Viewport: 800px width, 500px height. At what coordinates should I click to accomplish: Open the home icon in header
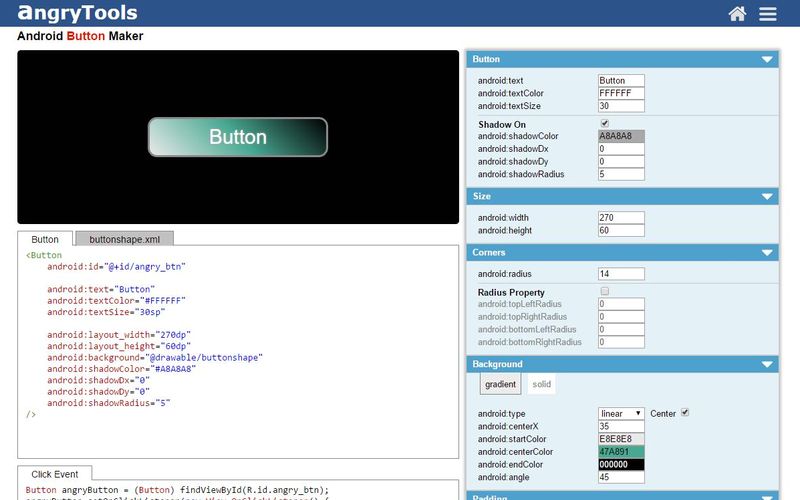pyautogui.click(x=737, y=13)
